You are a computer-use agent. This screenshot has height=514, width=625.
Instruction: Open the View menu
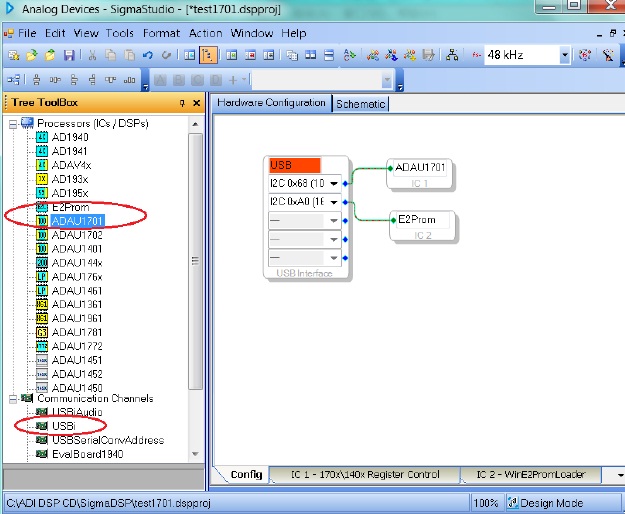86,33
